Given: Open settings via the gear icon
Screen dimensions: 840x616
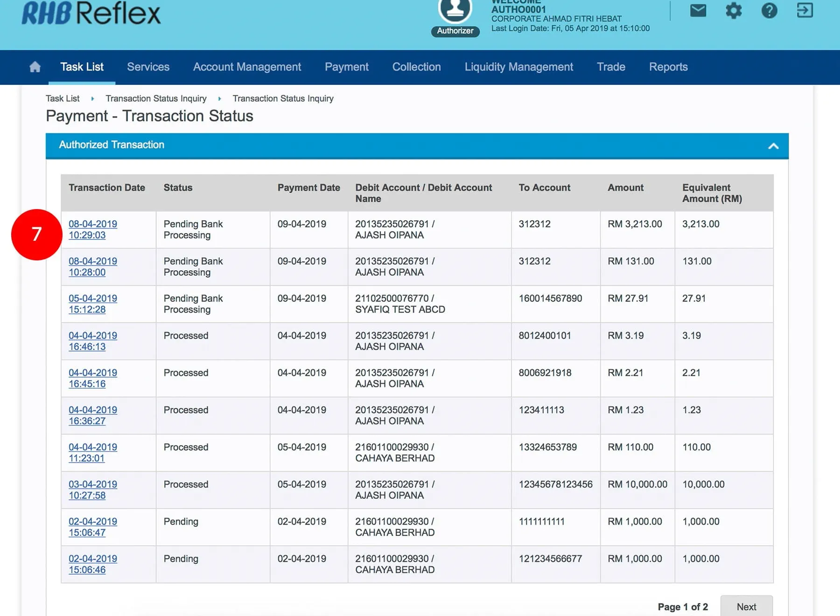Looking at the screenshot, I should (734, 10).
